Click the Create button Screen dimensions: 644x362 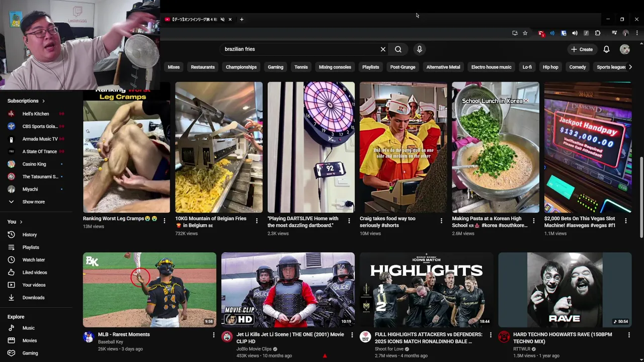(582, 49)
